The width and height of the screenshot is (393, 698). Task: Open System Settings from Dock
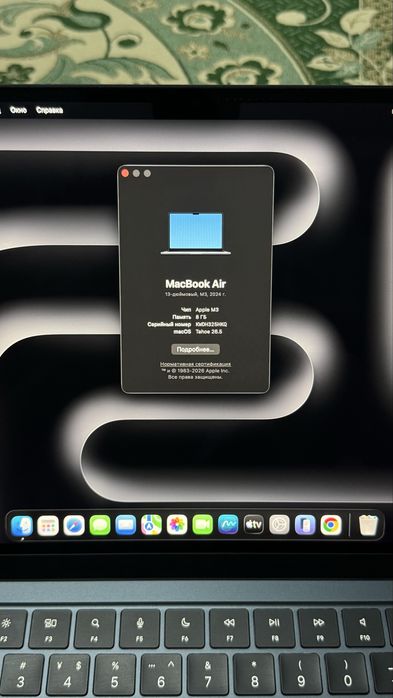(x=280, y=525)
